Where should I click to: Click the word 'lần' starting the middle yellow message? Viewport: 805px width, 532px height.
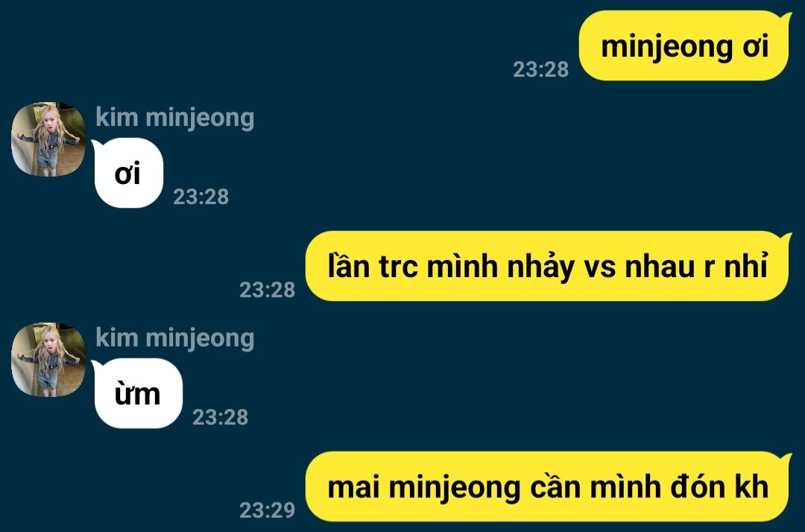349,266
